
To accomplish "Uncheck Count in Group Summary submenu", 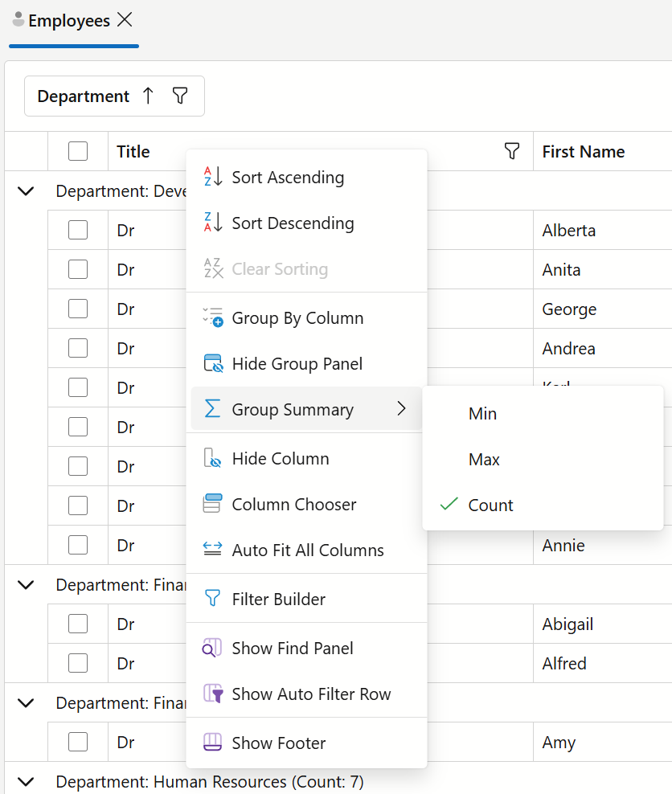I will pyautogui.click(x=543, y=505).
